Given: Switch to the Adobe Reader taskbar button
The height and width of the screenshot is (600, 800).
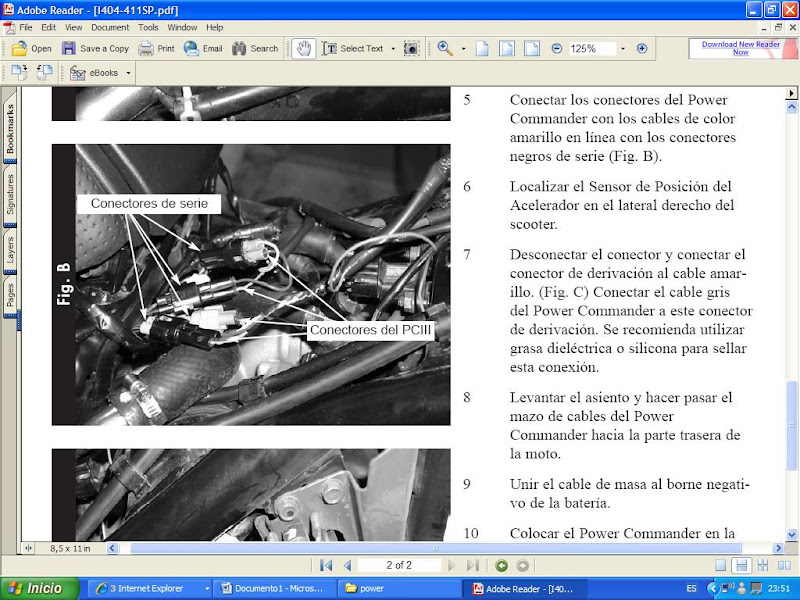Looking at the screenshot, I should (524, 588).
